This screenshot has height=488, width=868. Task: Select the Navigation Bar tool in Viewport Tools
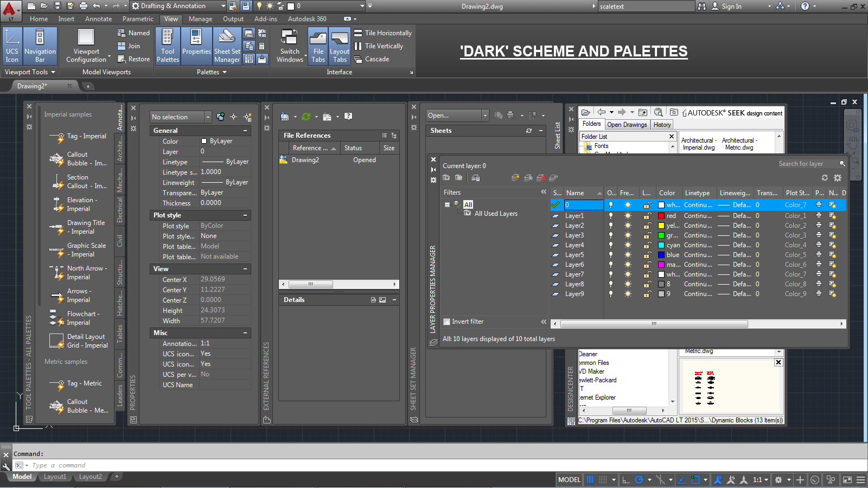click(x=40, y=46)
